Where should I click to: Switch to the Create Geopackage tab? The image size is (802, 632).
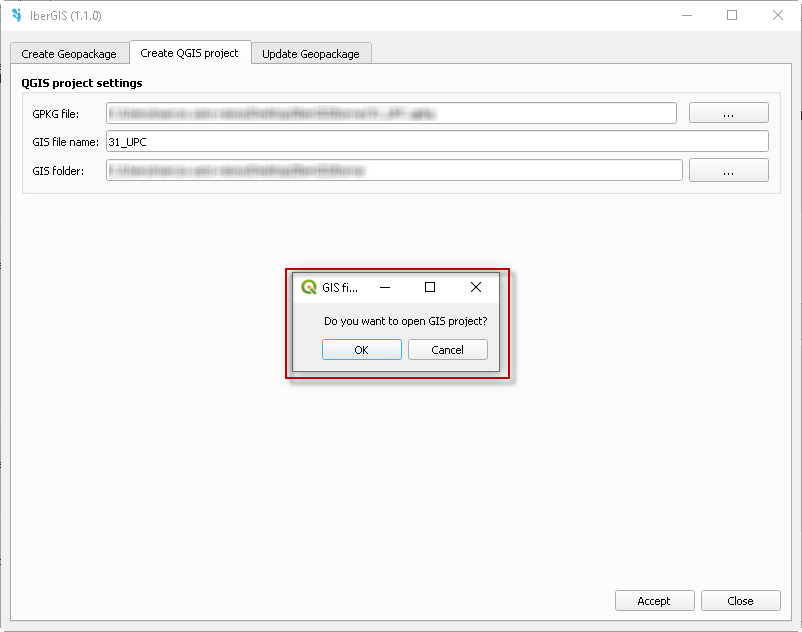(x=69, y=54)
